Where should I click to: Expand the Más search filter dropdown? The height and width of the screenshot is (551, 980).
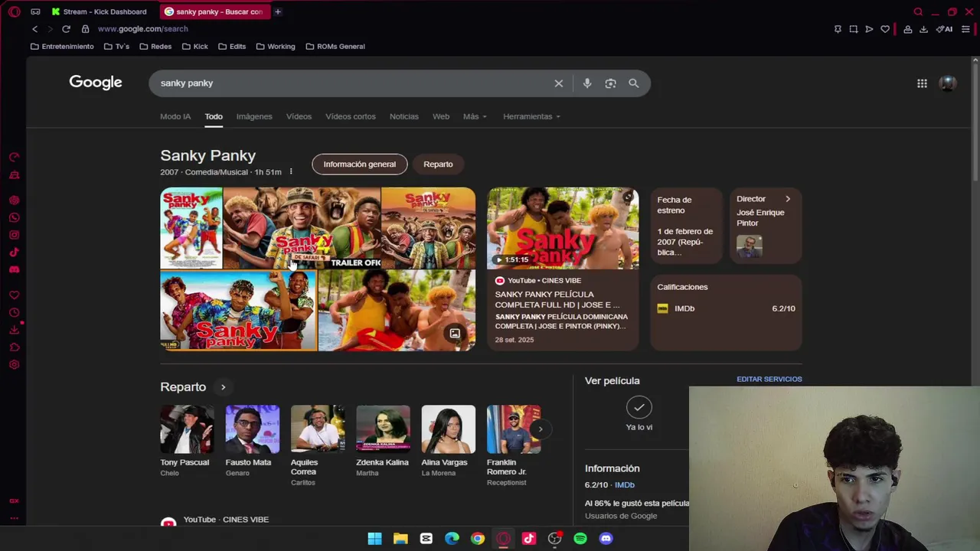click(475, 116)
